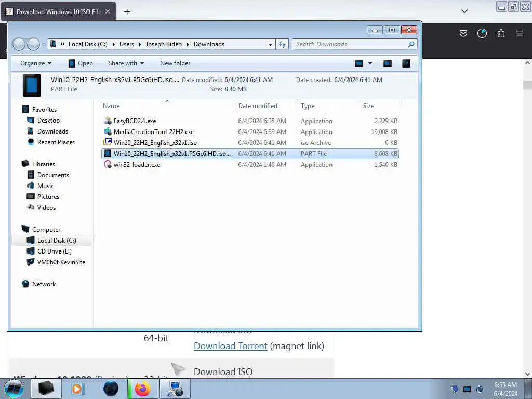The image size is (532, 399).
Task: Click Downloads in address breadcrumb
Action: (x=209, y=44)
